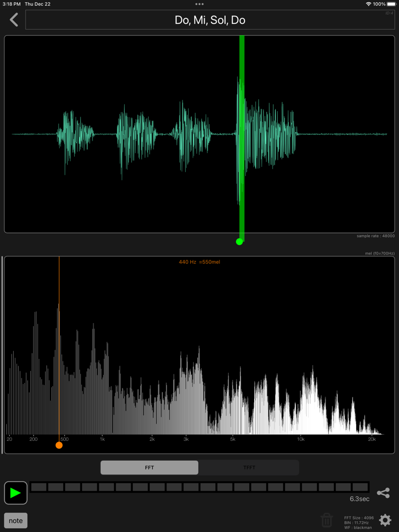Click the 1k frequency axis label

click(x=102, y=439)
